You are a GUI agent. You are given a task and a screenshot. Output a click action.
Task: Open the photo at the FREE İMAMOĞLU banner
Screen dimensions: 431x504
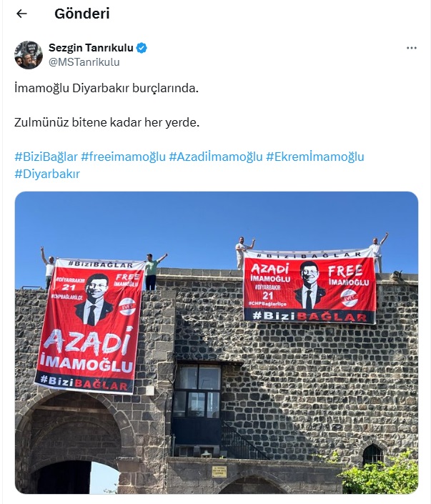pos(310,287)
